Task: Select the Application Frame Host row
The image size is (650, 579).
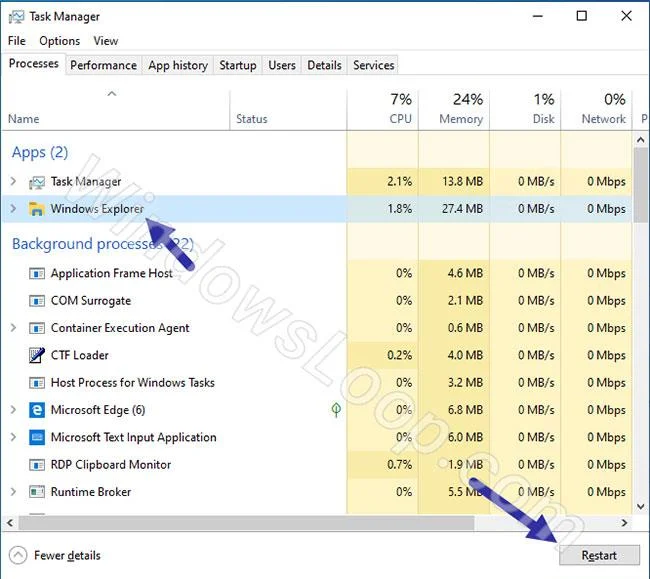Action: (318, 274)
